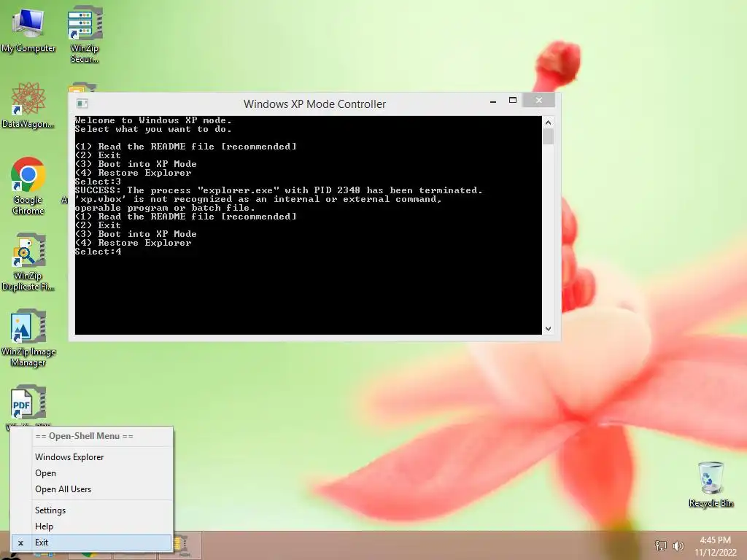The image size is (747, 560).
Task: Click the network icon in system tray
Action: tap(660, 545)
